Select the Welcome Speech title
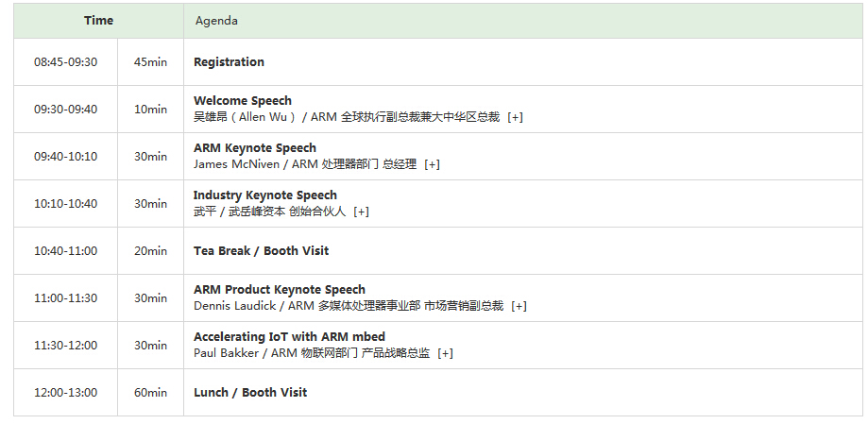This screenshot has height=424, width=868. click(243, 101)
